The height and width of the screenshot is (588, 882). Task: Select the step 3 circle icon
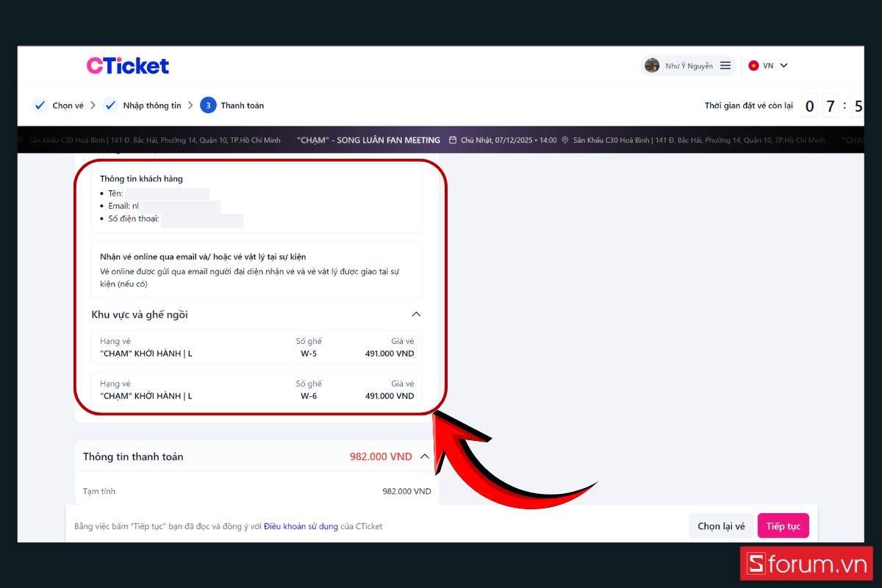pos(208,105)
